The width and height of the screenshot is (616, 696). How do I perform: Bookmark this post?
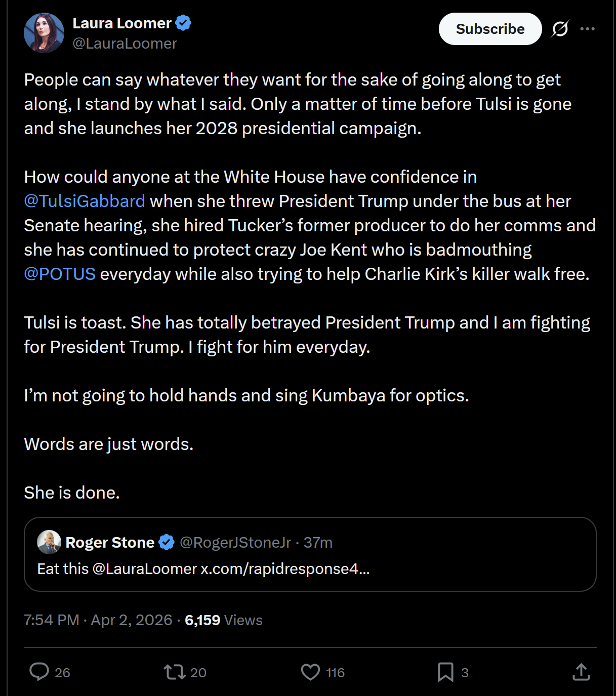pos(445,672)
